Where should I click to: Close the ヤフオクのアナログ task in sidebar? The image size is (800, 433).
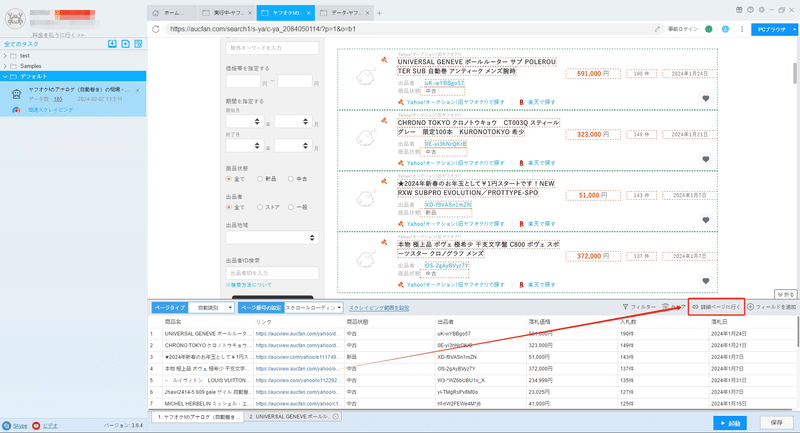tap(137, 90)
